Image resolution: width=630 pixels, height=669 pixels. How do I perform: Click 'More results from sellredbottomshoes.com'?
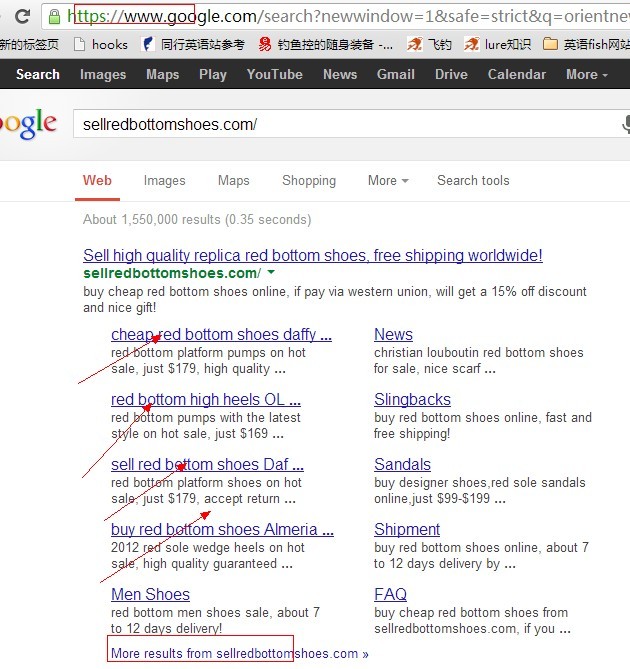pos(240,653)
